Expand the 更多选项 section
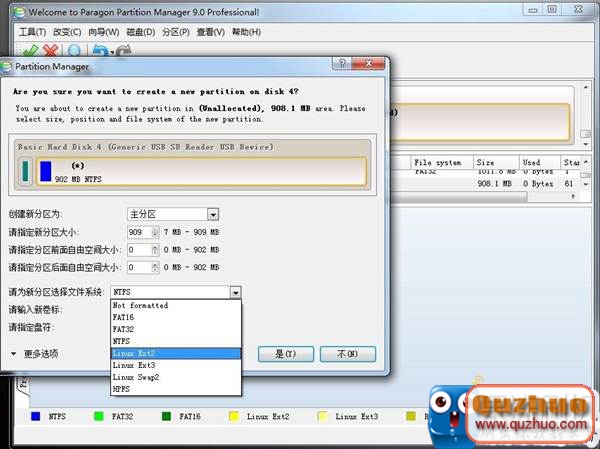The width and height of the screenshot is (600, 449). click(x=34, y=354)
